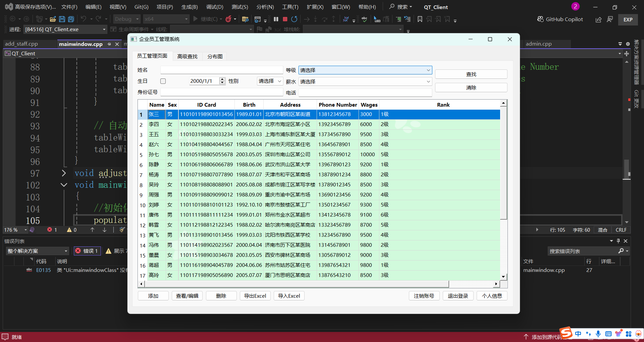This screenshot has width=644, height=342.
Task: Click the 导出Excel button
Action: [255, 296]
